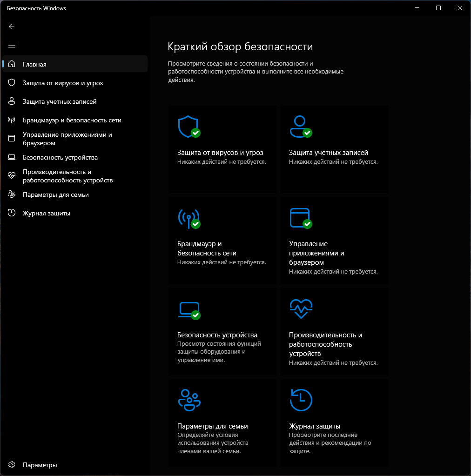Image resolution: width=471 pixels, height=476 pixels.
Task: Click the large protection history clock icon
Action: click(x=301, y=400)
